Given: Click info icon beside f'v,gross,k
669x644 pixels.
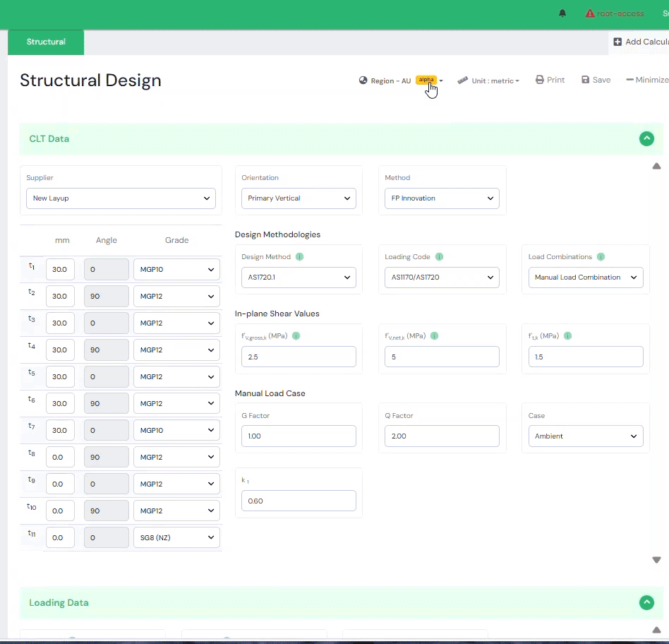Looking at the screenshot, I should coord(296,336).
